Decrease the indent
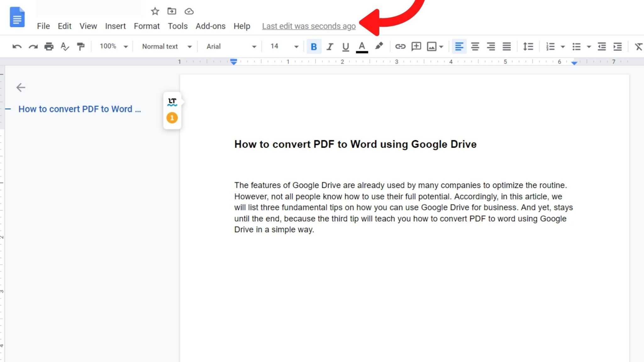This screenshot has width=644, height=362. point(602,47)
